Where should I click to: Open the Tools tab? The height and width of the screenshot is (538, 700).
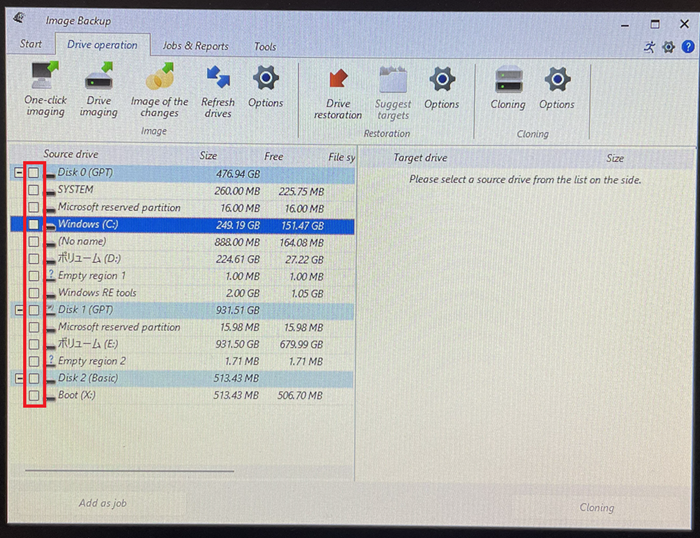pyautogui.click(x=264, y=46)
